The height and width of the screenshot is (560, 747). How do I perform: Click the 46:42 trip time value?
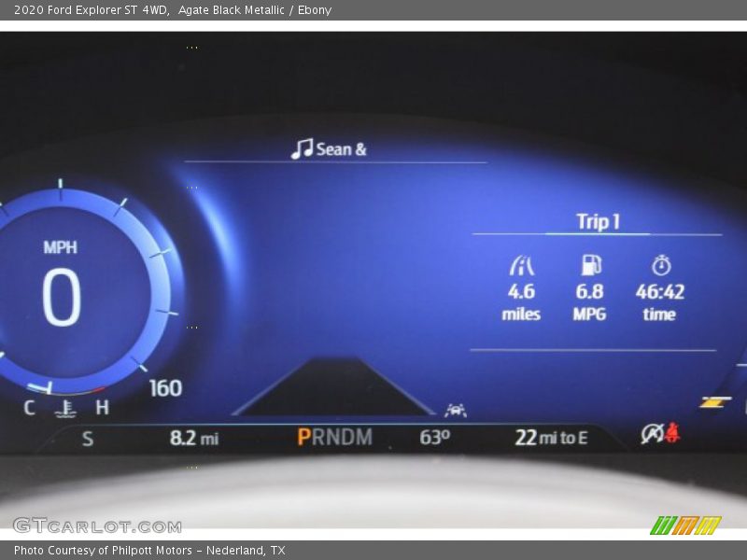[x=660, y=292]
